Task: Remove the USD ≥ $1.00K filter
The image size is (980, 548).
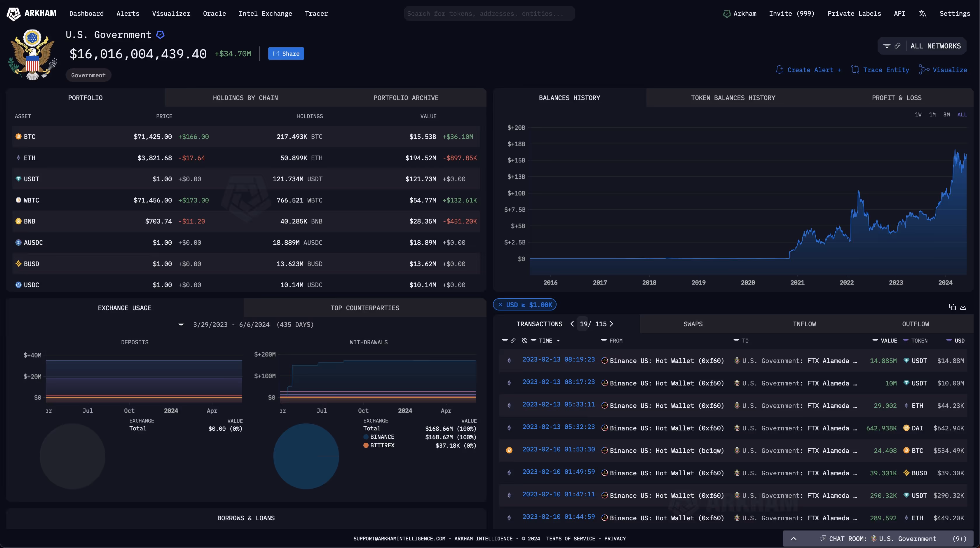Action: click(500, 305)
